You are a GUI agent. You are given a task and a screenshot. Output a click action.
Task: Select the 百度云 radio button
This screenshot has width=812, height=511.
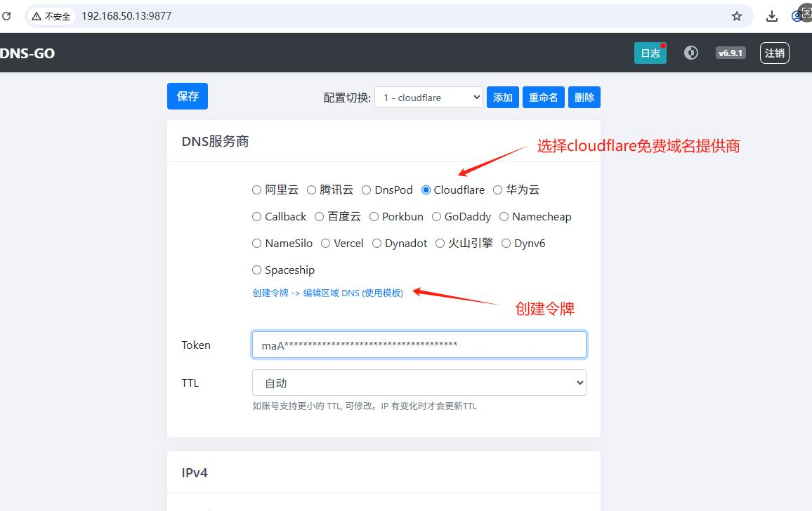319,216
